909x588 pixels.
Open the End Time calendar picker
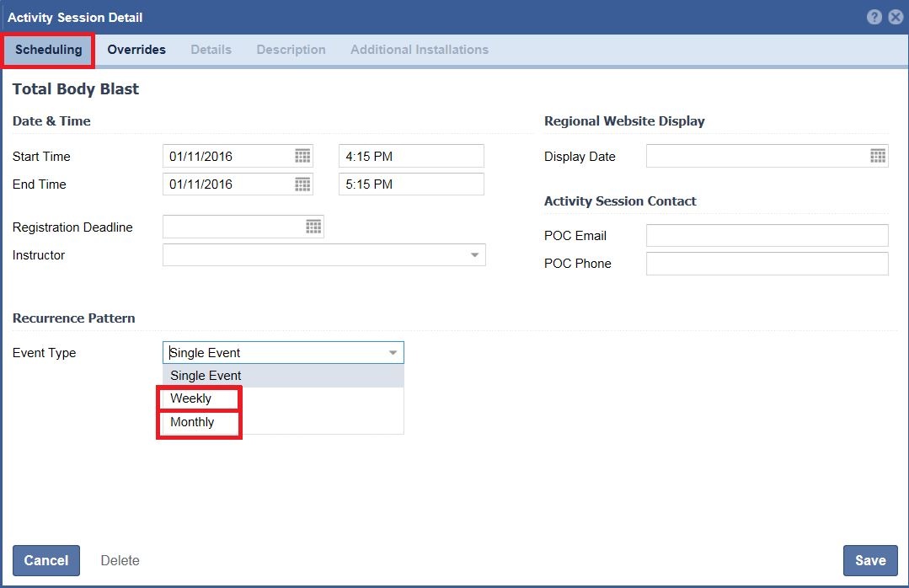coord(302,184)
